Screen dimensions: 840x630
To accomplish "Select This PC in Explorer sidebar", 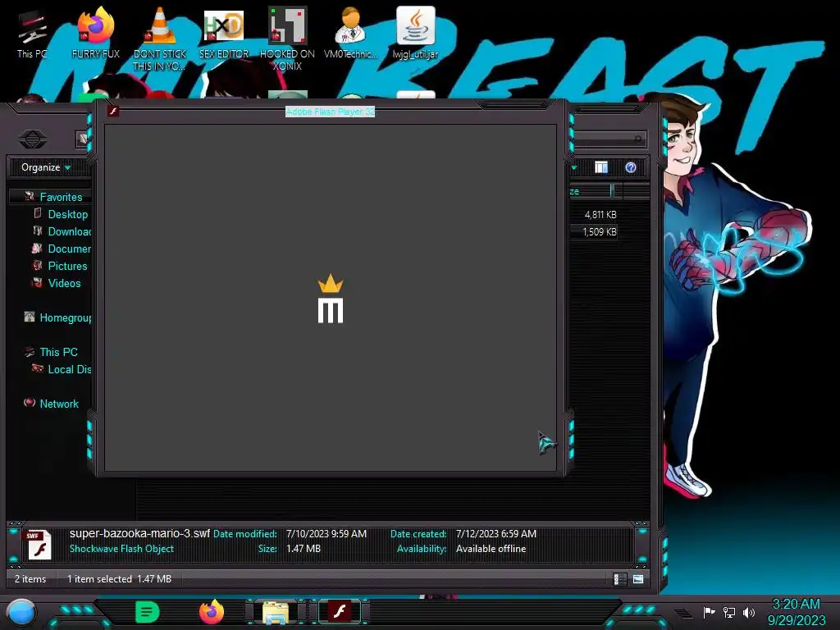I will click(52, 352).
